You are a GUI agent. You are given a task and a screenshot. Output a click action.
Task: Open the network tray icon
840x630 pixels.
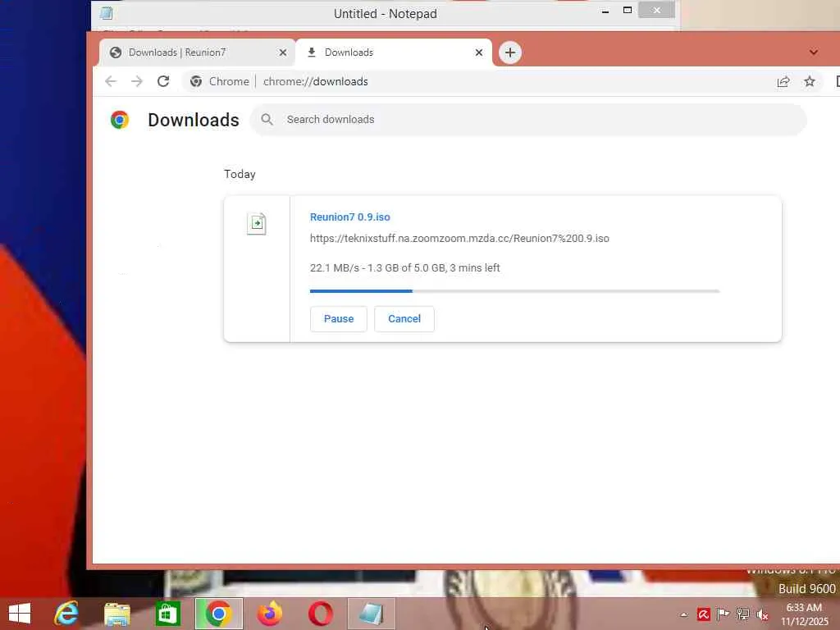pyautogui.click(x=742, y=614)
